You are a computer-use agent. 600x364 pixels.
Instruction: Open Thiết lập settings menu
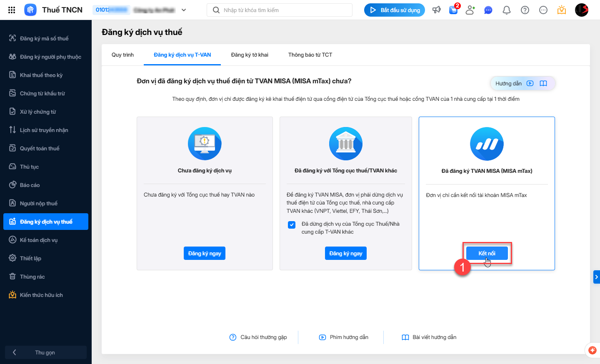[46, 258]
